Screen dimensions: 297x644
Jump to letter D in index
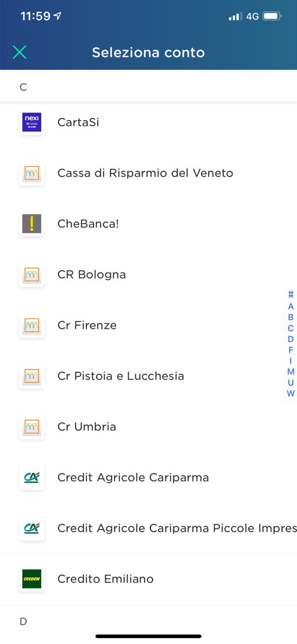290,339
